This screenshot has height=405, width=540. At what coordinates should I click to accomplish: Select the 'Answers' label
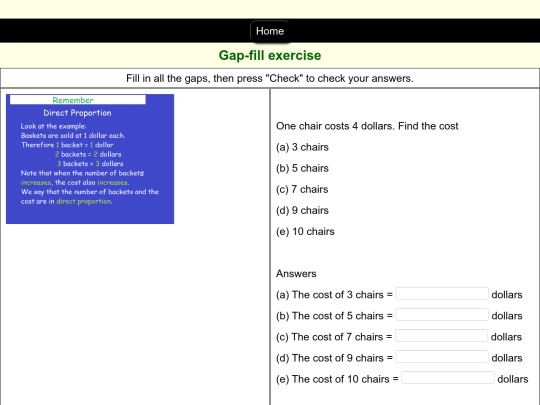(296, 274)
